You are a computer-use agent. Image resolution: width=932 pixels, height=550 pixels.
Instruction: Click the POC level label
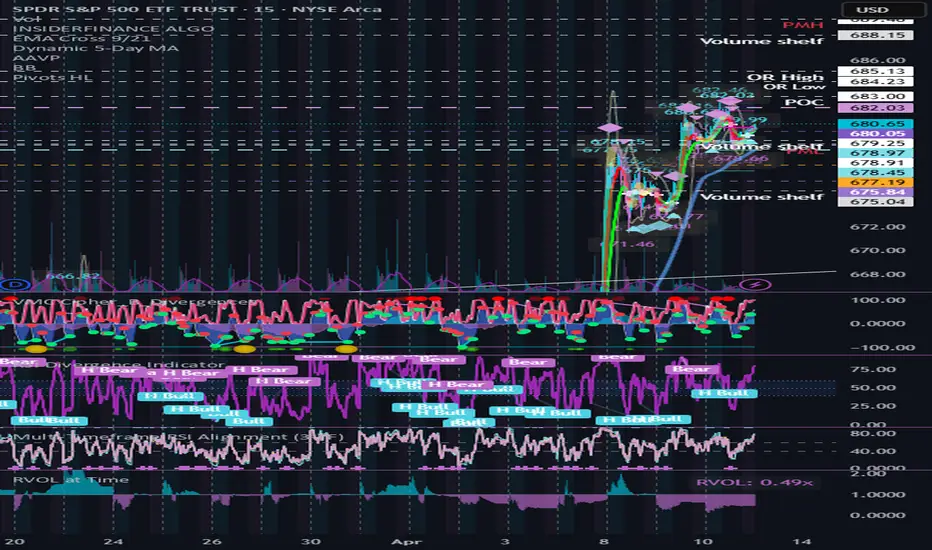click(804, 102)
